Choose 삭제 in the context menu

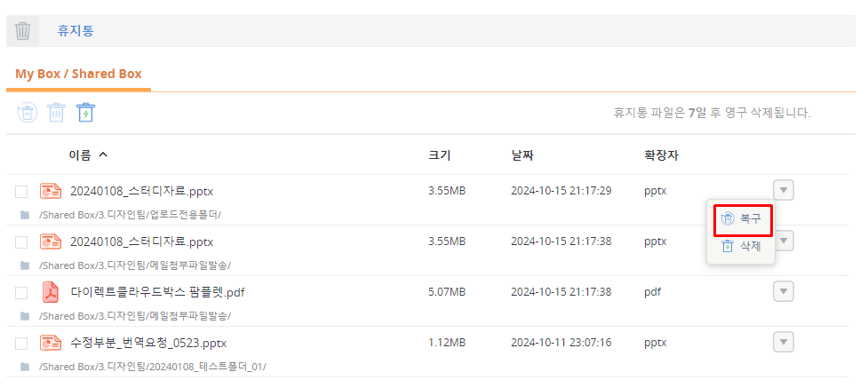pos(742,247)
